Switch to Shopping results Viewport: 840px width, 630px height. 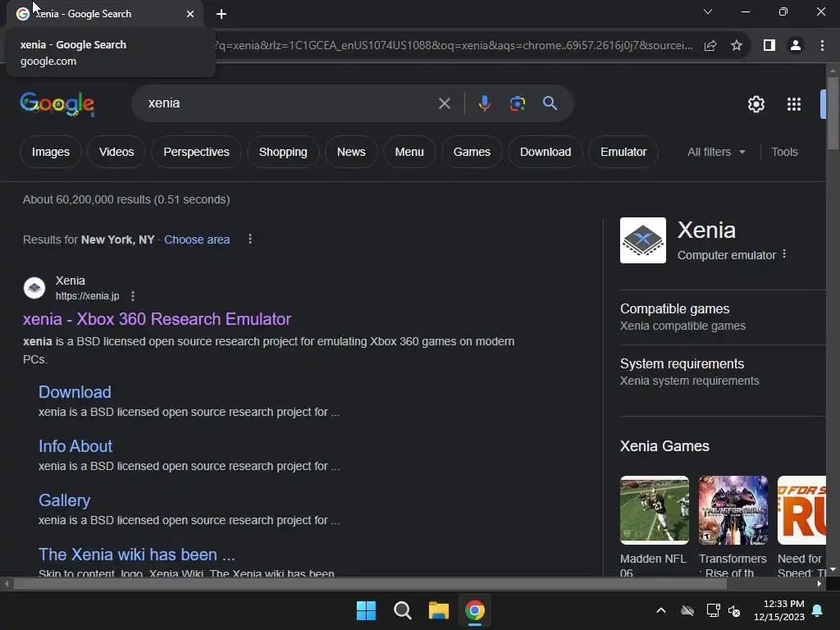click(283, 152)
